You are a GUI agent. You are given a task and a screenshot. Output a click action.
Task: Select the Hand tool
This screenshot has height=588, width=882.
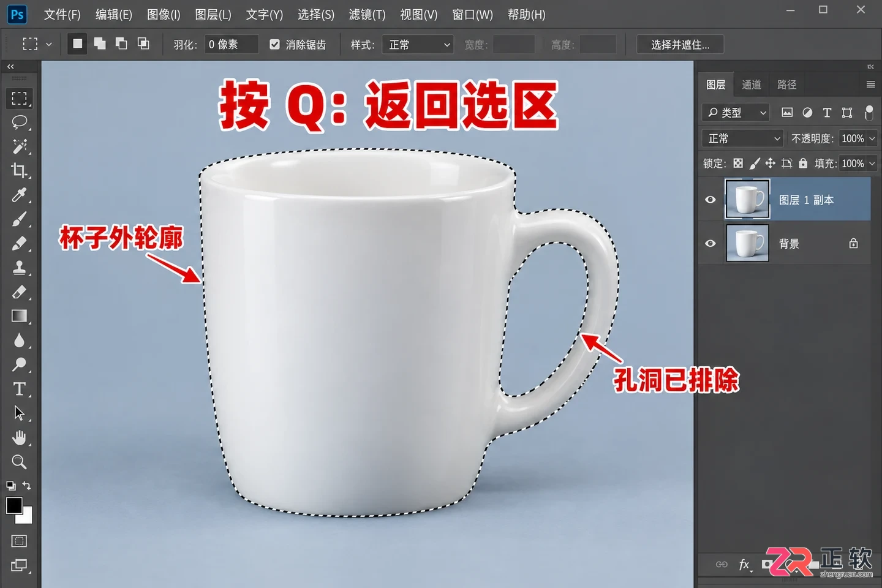tap(20, 437)
